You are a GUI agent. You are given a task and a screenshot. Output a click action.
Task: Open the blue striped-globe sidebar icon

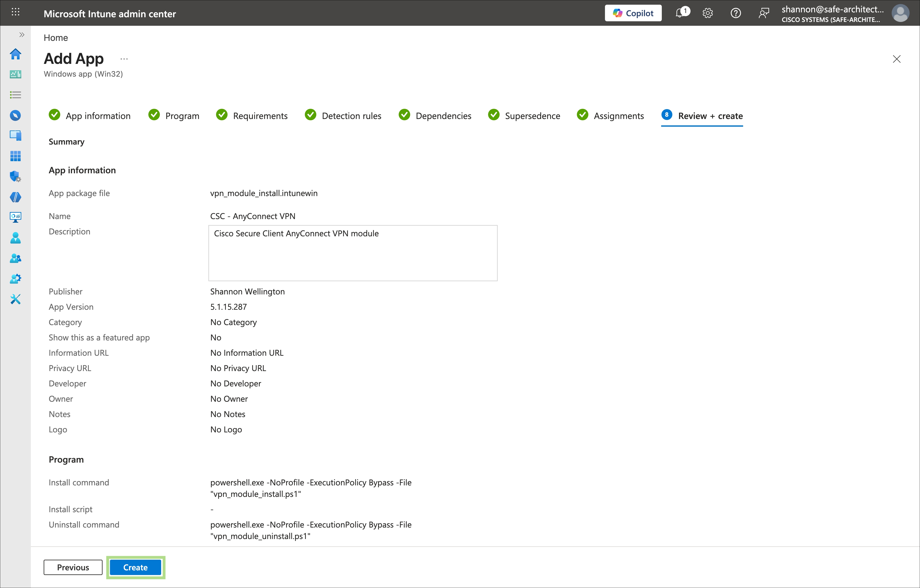[x=15, y=197]
